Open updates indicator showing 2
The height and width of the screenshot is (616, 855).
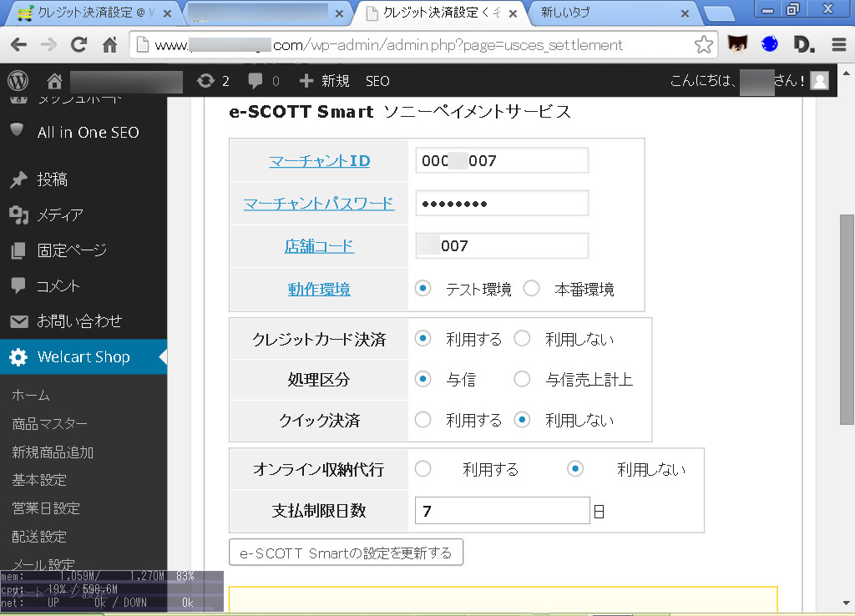coord(213,81)
